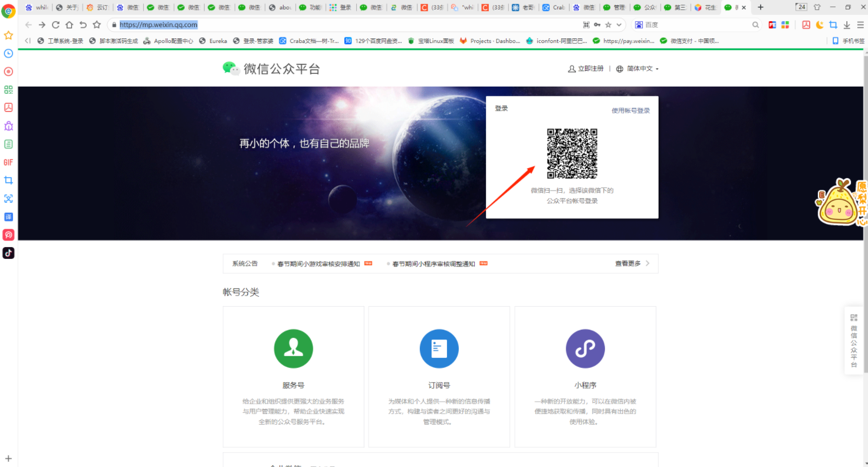This screenshot has height=467, width=868.
Task: Click the 微信公众平台 logo
Action: (271, 68)
